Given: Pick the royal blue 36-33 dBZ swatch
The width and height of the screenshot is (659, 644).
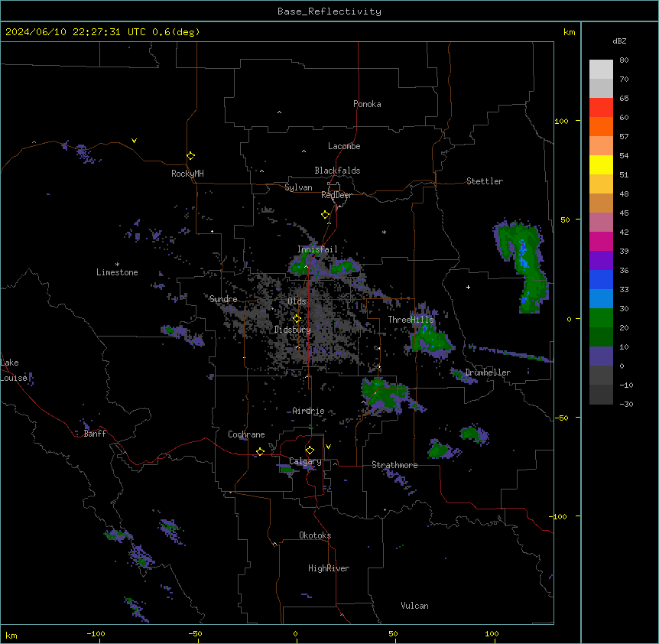Looking at the screenshot, I should (601, 279).
